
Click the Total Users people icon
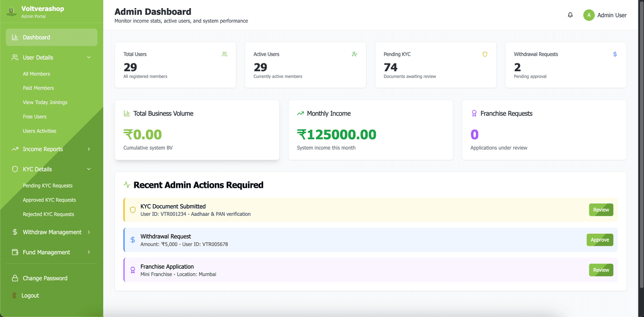coord(224,54)
